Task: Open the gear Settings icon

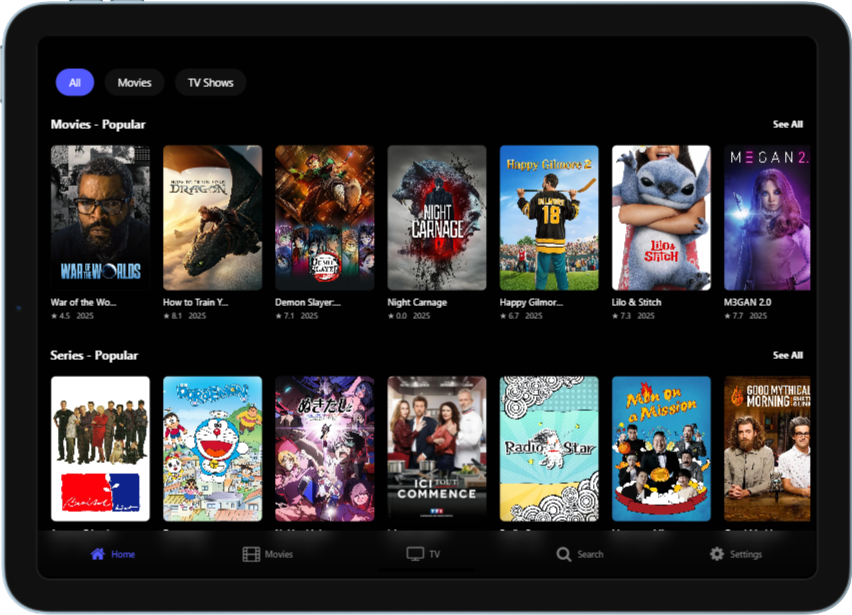Action: [x=717, y=554]
